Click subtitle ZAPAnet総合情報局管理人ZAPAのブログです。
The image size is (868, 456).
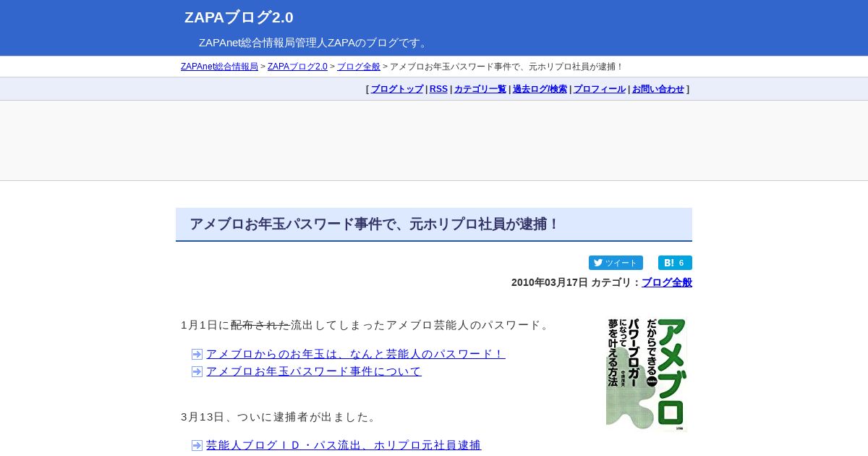[315, 43]
